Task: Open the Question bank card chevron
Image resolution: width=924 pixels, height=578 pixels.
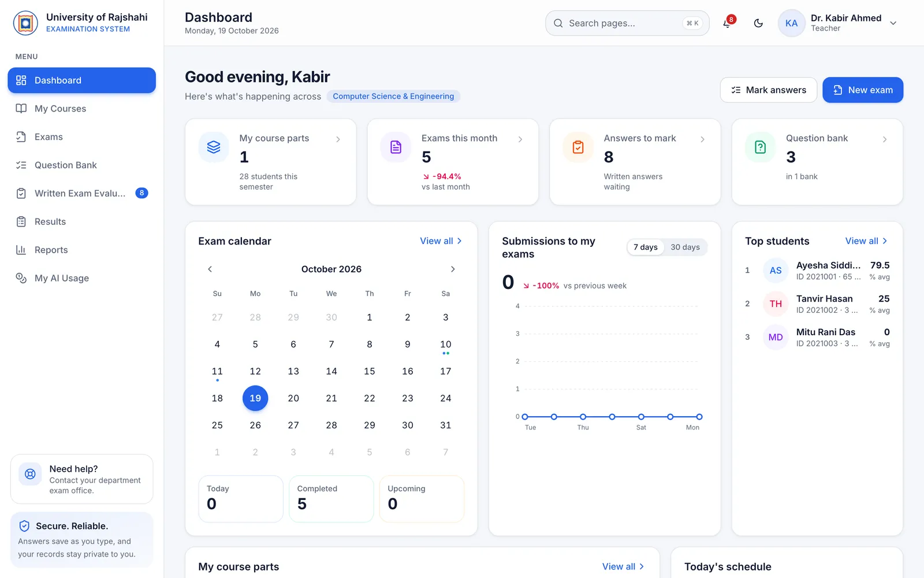Action: coord(885,139)
